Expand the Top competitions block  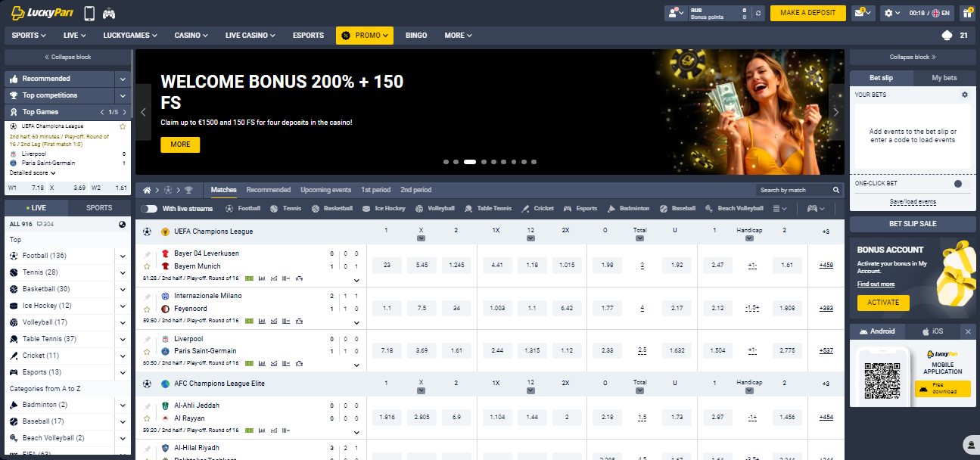tap(123, 95)
